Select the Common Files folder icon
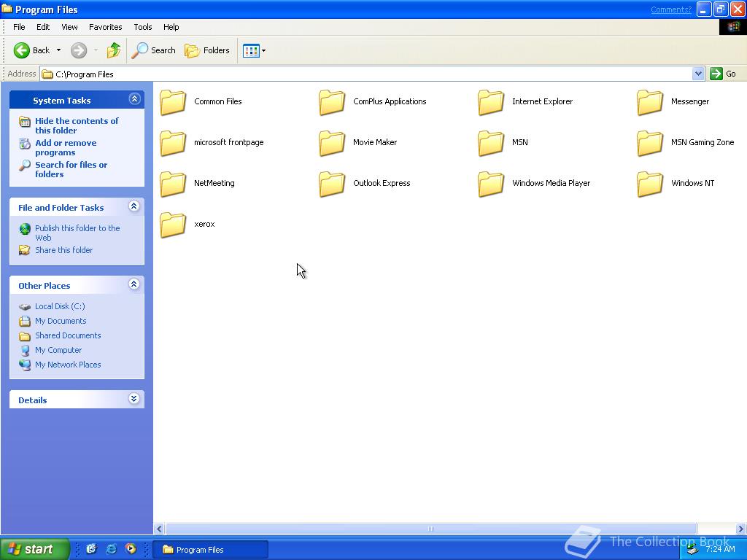747x560 pixels. (172, 102)
